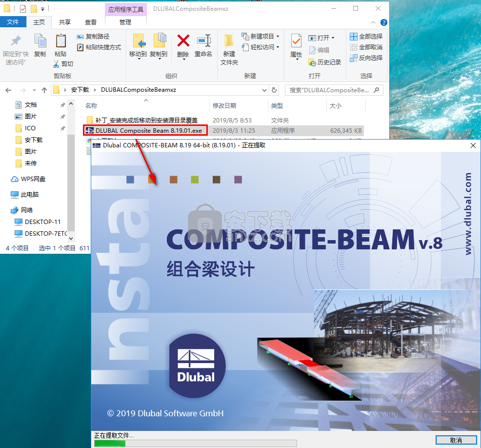Click quick-access properties checkmark icon in titlebar
Viewport: 481px width, 448px height.
click(23, 9)
